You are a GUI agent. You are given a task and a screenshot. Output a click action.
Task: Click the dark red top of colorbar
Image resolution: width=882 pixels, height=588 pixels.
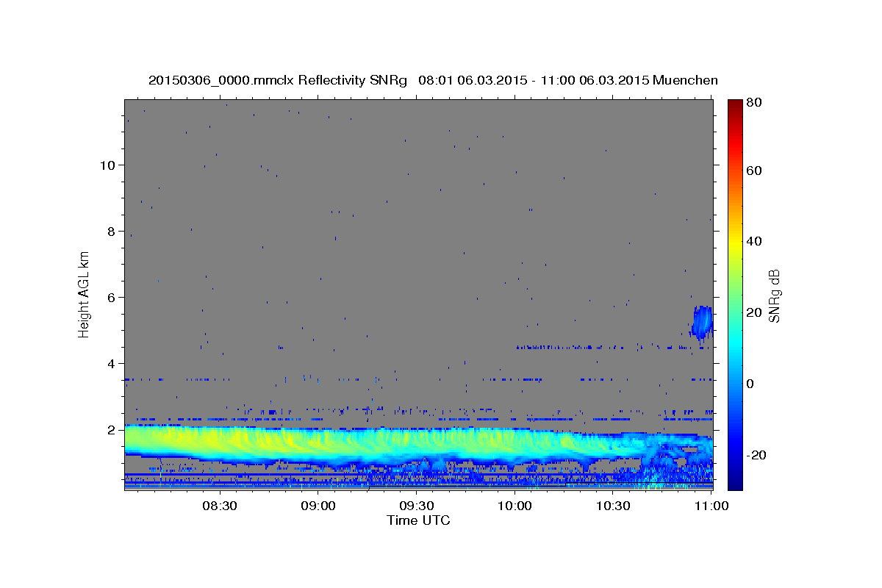734,104
